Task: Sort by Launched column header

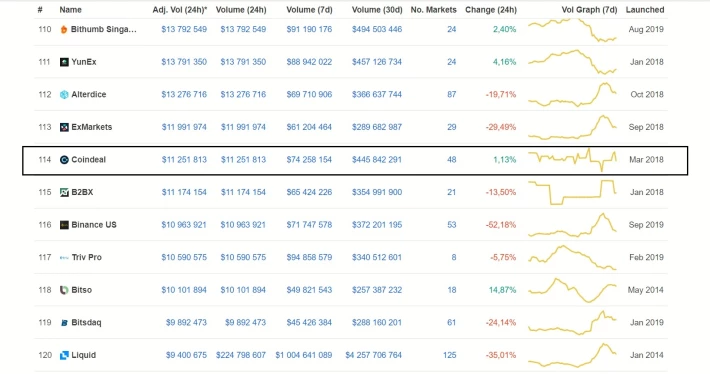Action: [x=645, y=10]
